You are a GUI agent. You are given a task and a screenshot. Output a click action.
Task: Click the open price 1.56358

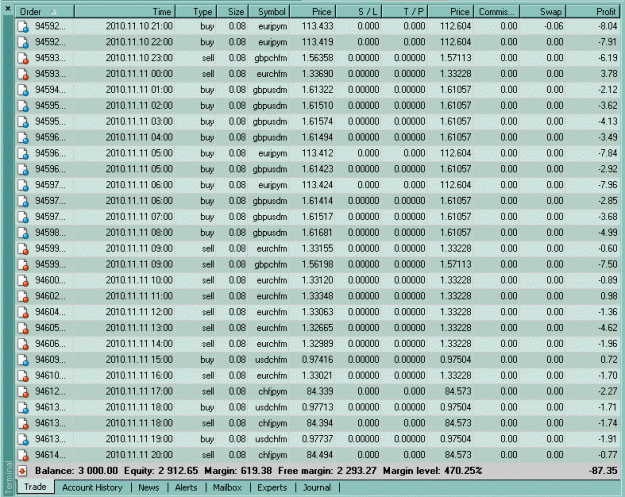coord(317,58)
